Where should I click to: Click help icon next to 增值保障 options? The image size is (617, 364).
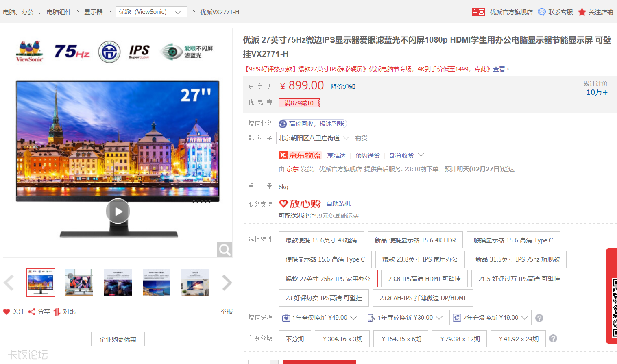click(539, 318)
